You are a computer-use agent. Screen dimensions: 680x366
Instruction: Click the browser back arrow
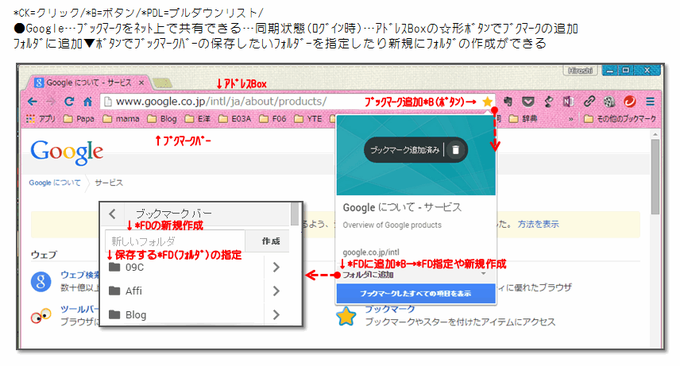(32, 102)
